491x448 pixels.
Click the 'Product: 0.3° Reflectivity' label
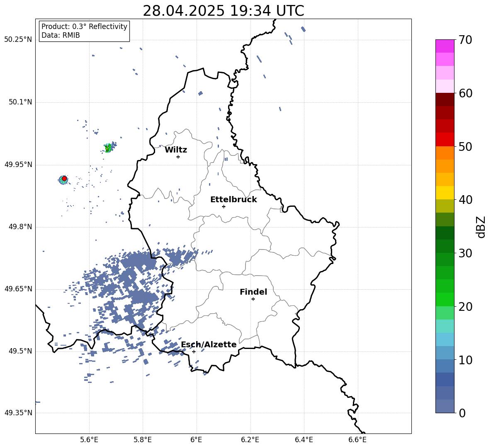click(x=84, y=27)
